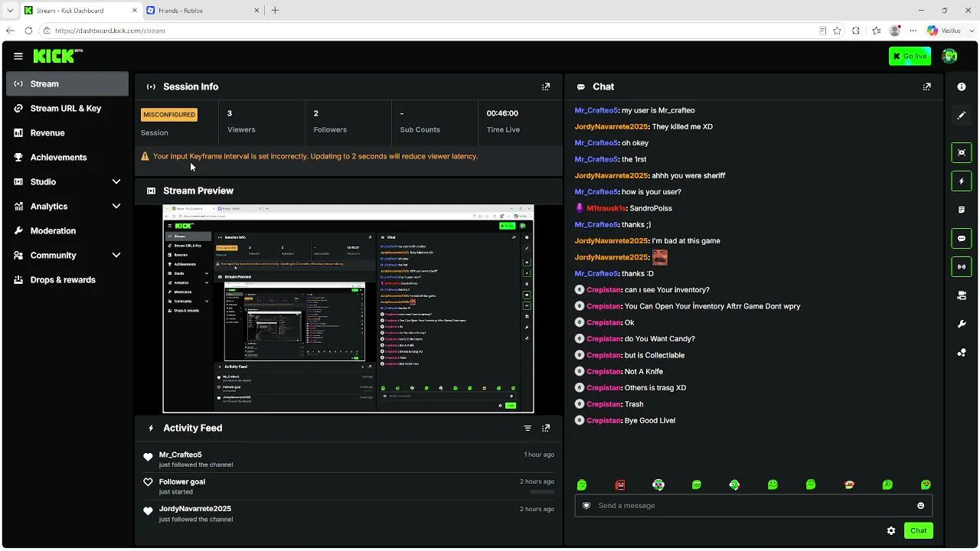The image size is (980, 551).
Task: Open Drops & rewards page
Action: (67, 280)
